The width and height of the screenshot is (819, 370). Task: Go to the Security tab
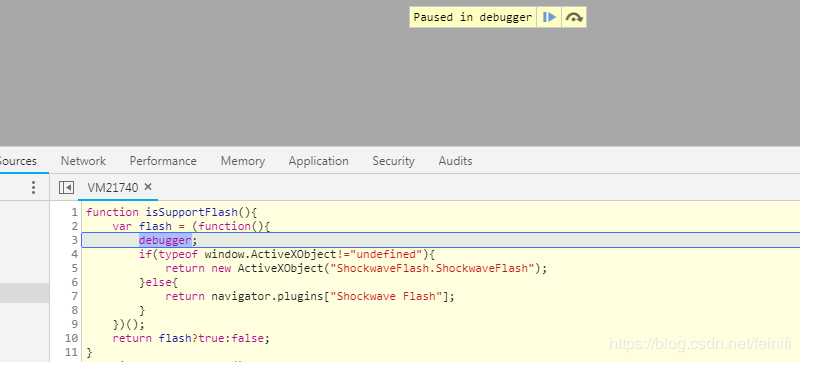393,161
